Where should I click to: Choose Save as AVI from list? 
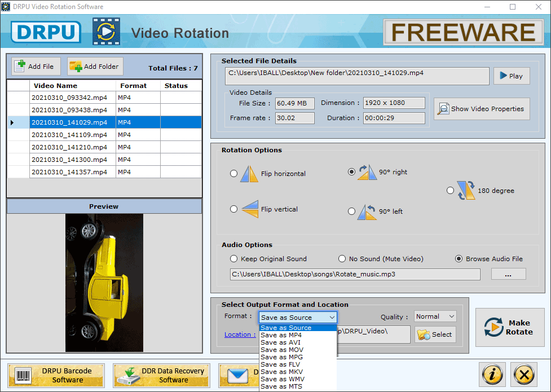pos(298,342)
